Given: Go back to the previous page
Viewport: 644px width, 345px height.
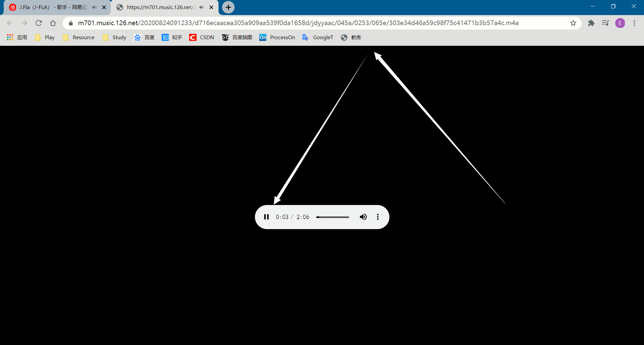Looking at the screenshot, I should [10, 23].
